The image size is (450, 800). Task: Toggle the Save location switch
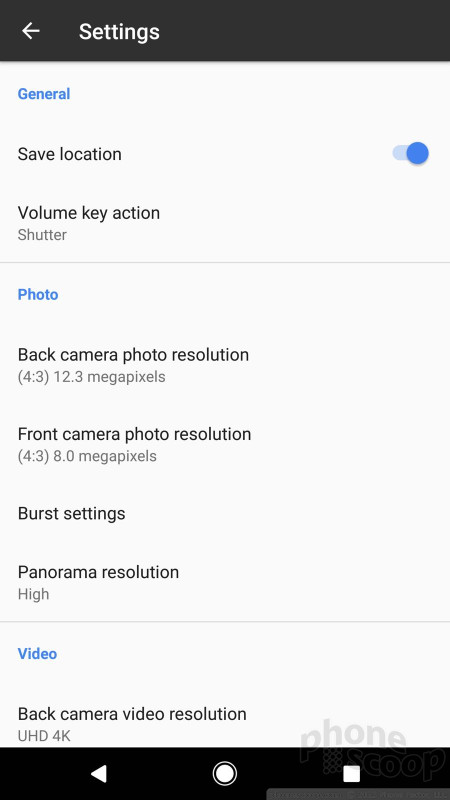410,153
